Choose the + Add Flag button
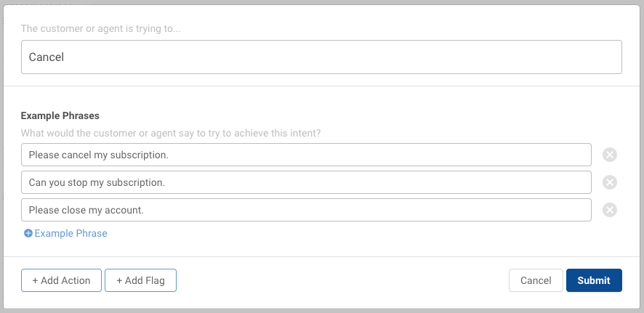644x313 pixels. (x=140, y=280)
